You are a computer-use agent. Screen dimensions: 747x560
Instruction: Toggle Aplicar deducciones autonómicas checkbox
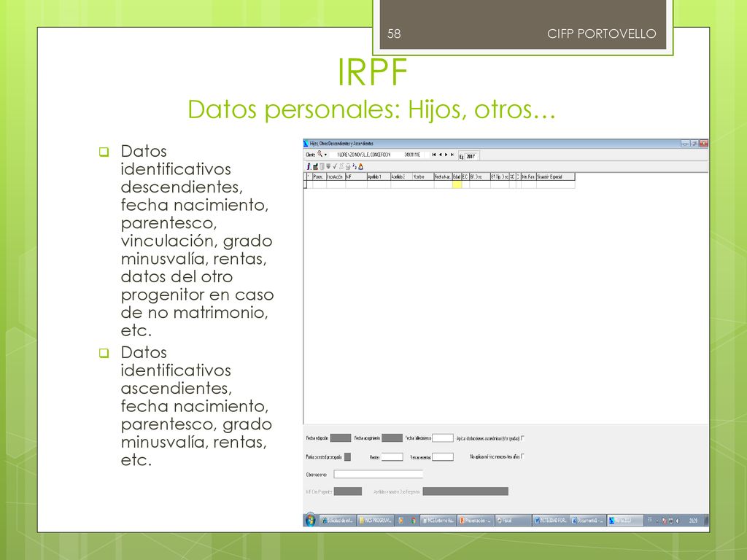[x=522, y=438]
